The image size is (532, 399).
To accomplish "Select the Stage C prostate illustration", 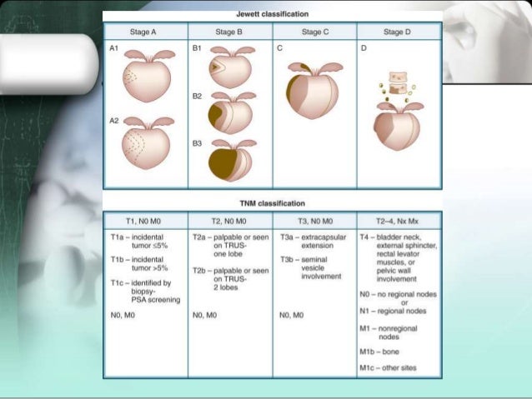I will (x=314, y=91).
